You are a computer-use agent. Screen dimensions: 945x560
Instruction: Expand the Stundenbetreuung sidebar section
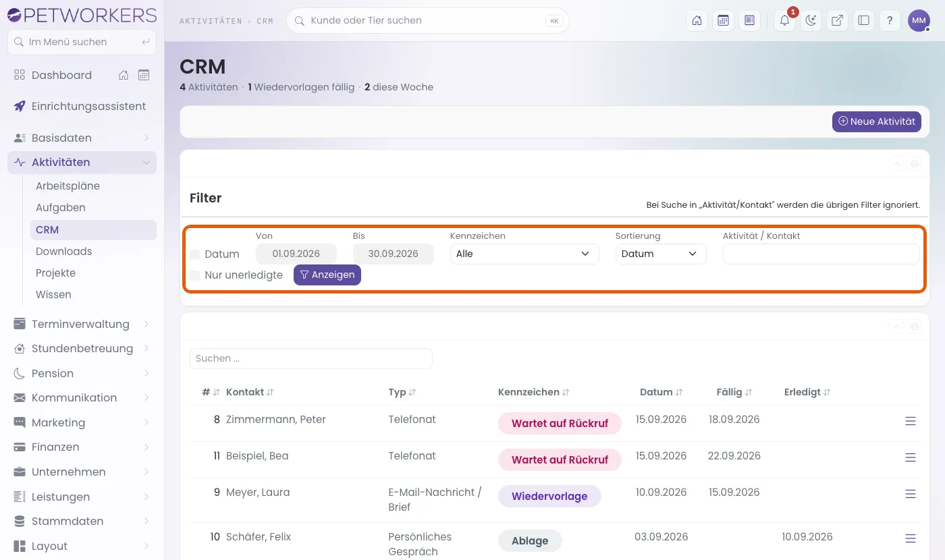pyautogui.click(x=82, y=348)
